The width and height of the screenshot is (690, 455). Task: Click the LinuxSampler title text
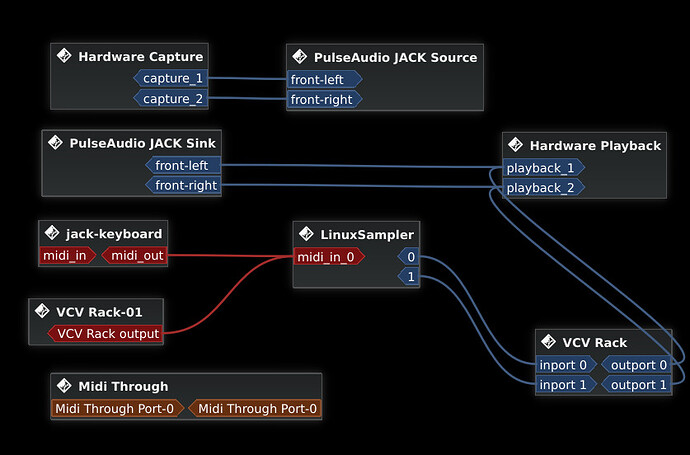click(367, 235)
